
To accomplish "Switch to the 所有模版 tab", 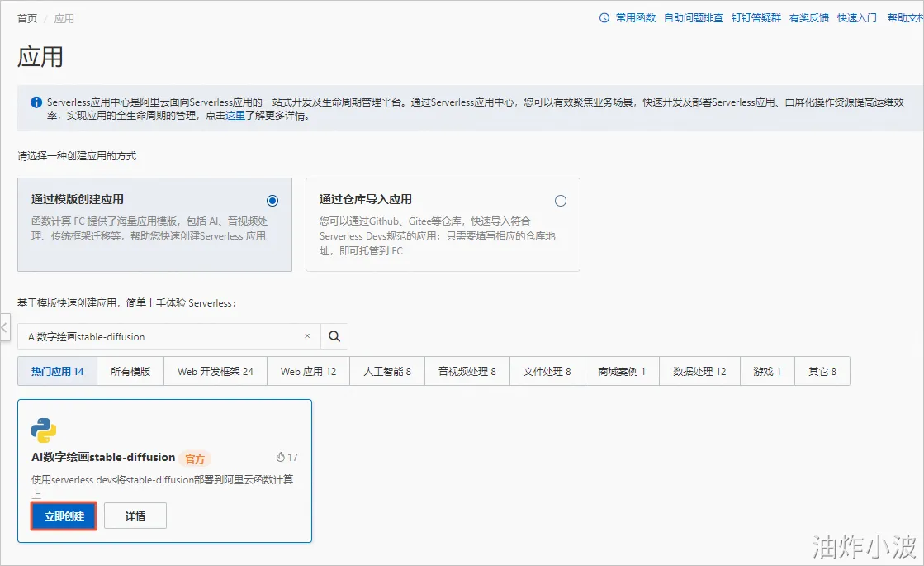I will (130, 371).
